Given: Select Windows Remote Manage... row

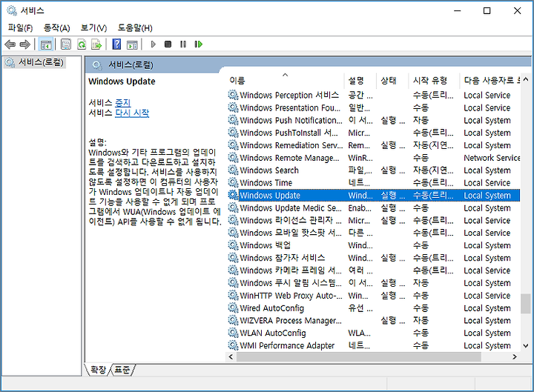Looking at the screenshot, I should pyautogui.click(x=374, y=158).
